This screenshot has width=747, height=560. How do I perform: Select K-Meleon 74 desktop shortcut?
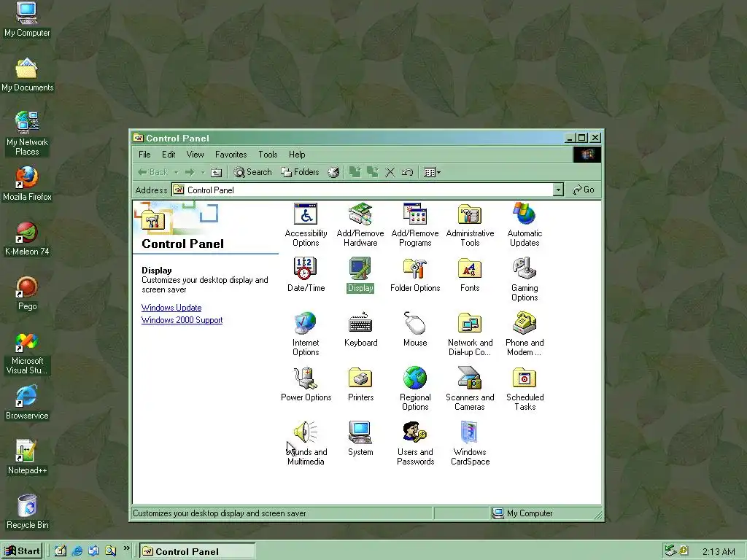tap(27, 238)
